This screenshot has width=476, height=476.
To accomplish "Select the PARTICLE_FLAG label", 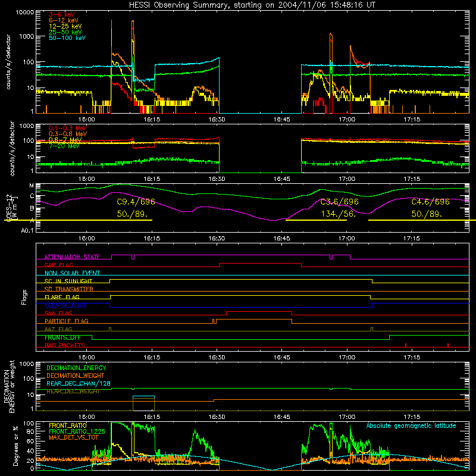I will [67, 321].
